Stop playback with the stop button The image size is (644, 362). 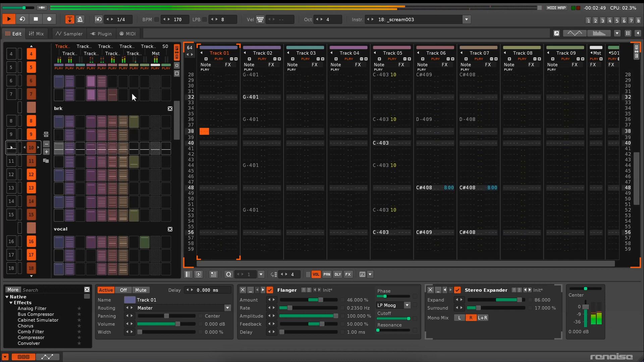[x=36, y=19]
